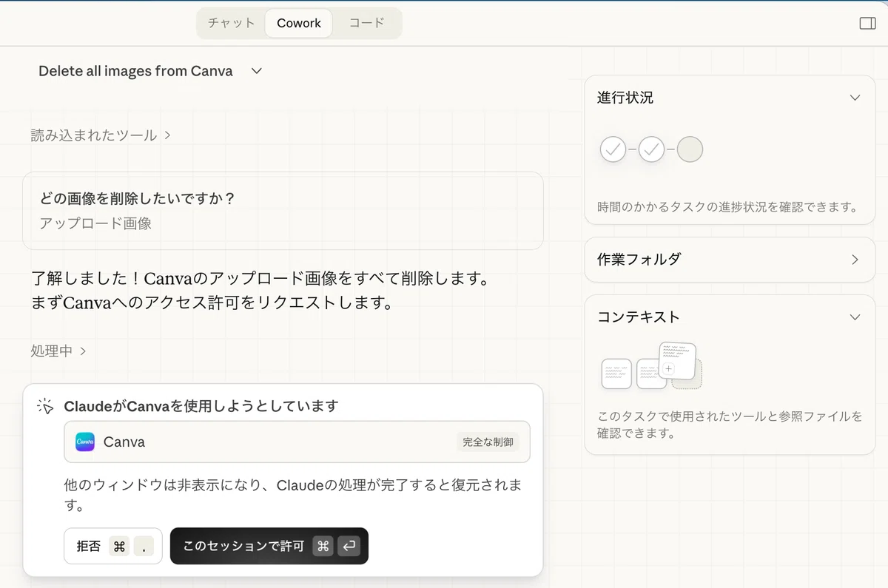Select the Cowork tab
The width and height of the screenshot is (888, 588).
click(299, 23)
